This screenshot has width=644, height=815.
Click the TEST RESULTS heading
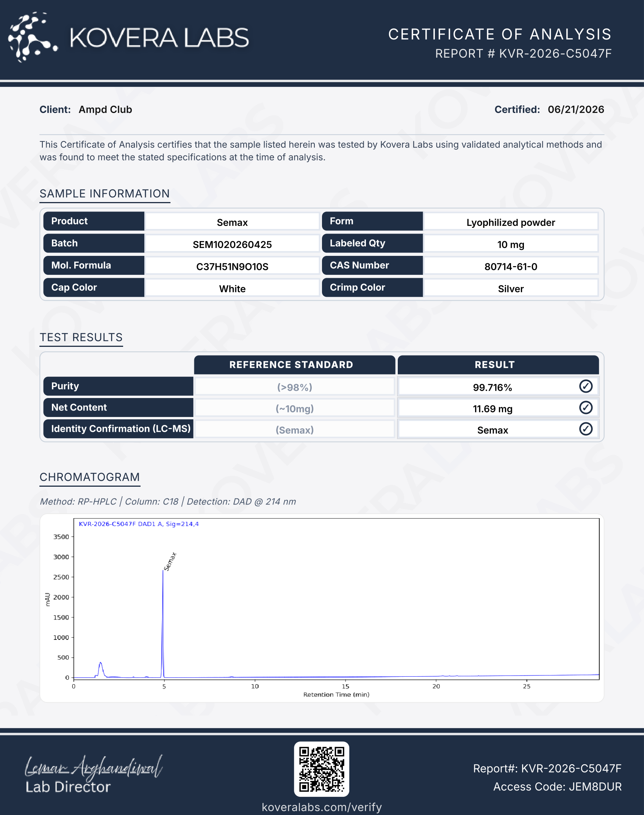pyautogui.click(x=81, y=337)
